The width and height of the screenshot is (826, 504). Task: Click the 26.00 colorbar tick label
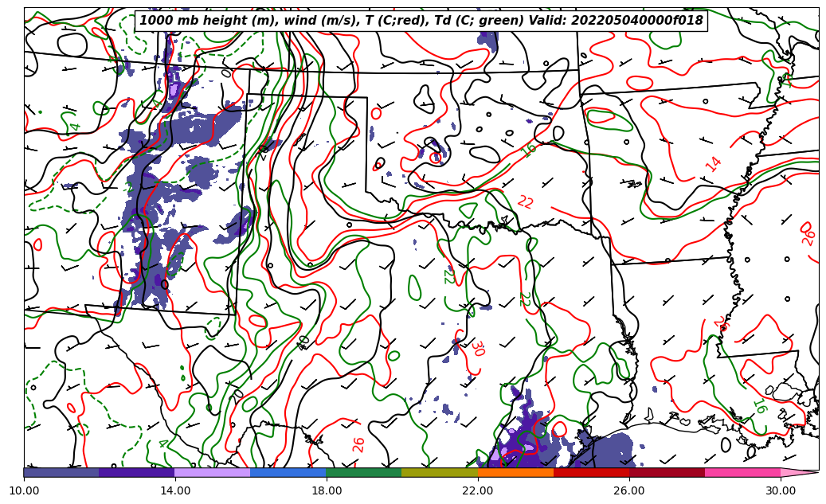coord(629,490)
